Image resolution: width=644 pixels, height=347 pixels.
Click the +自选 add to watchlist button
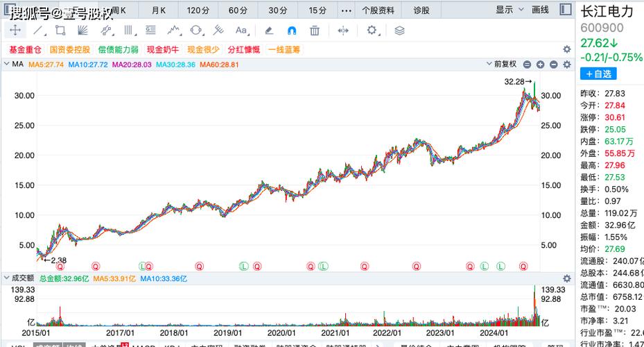click(x=598, y=74)
